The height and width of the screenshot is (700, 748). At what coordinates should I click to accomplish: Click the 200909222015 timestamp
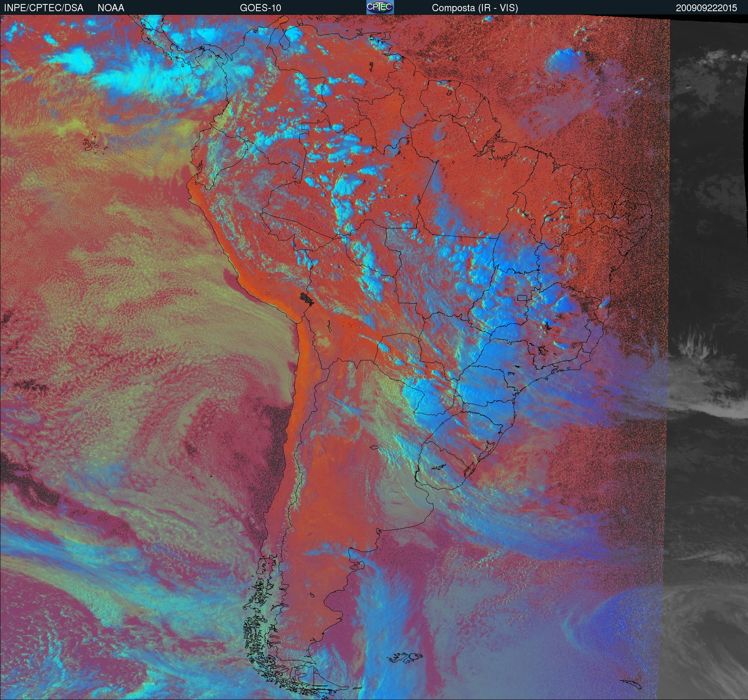[706, 8]
